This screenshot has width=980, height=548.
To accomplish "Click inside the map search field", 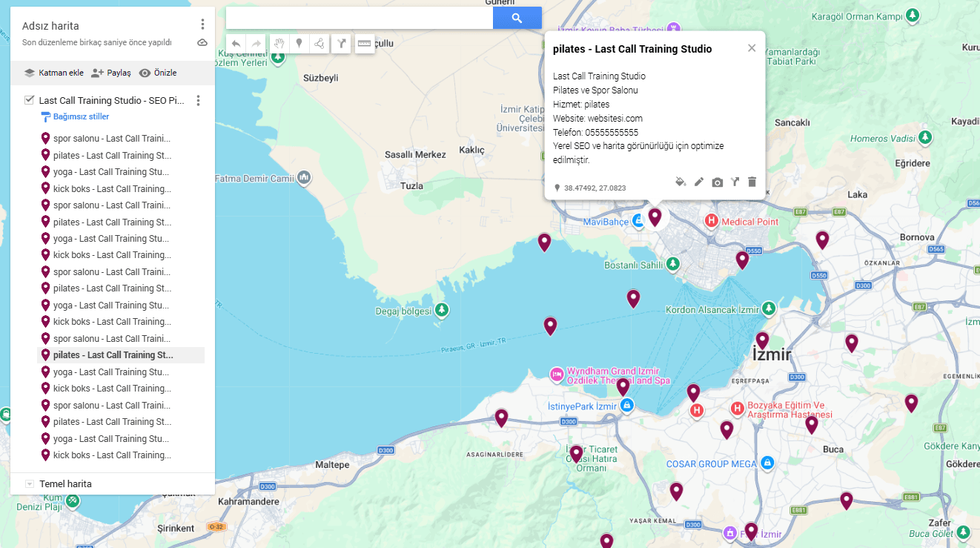I will tap(360, 19).
